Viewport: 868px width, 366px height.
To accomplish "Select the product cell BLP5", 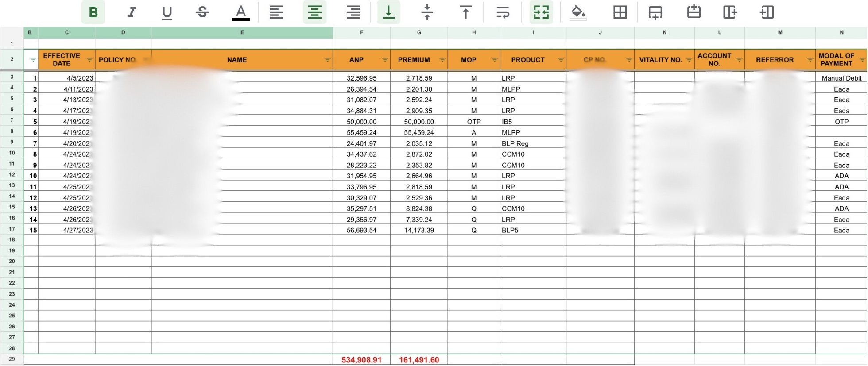I will pyautogui.click(x=533, y=230).
